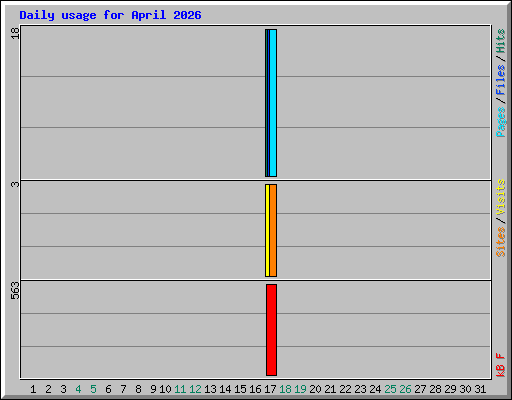Click green weekend day "11" label
The image size is (512, 400).
(180, 389)
